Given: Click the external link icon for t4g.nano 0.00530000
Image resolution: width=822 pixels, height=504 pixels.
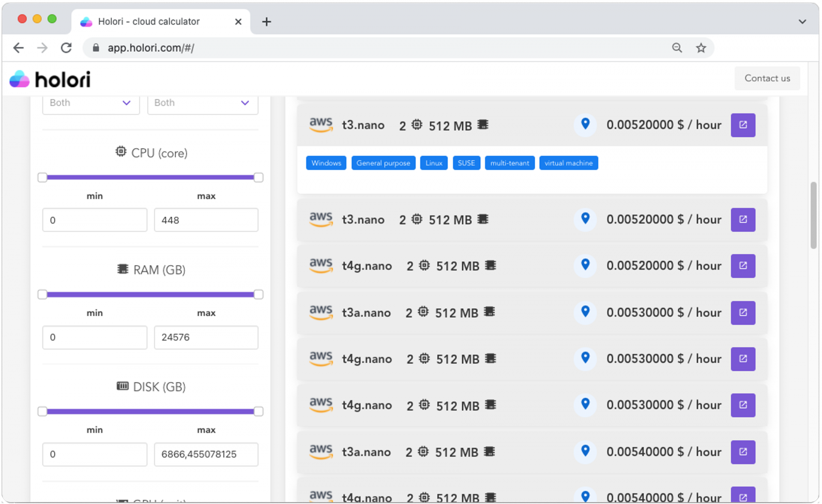Looking at the screenshot, I should pos(743,359).
